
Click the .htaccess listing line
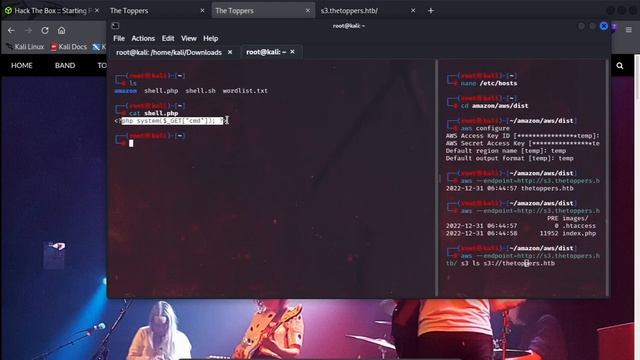point(521,226)
